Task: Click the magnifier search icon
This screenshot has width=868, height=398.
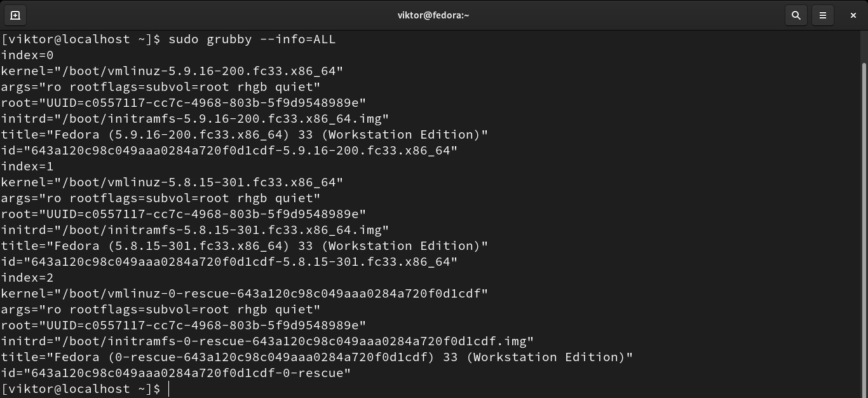Action: (x=796, y=15)
